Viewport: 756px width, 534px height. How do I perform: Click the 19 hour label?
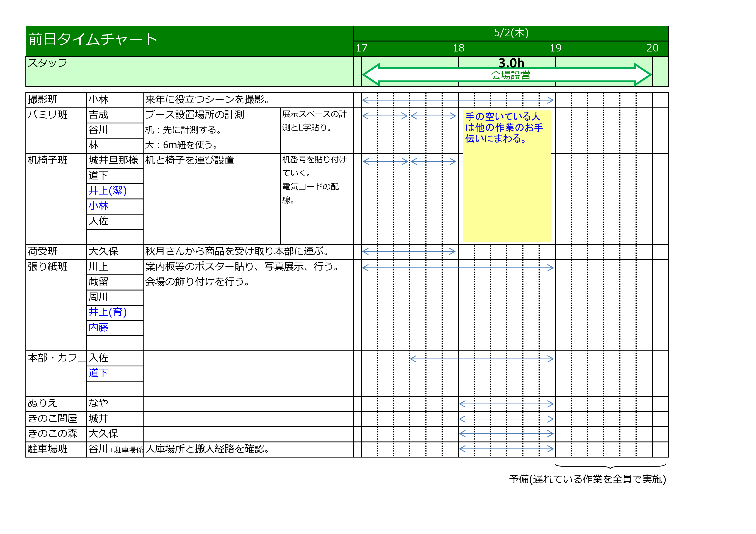pyautogui.click(x=556, y=48)
